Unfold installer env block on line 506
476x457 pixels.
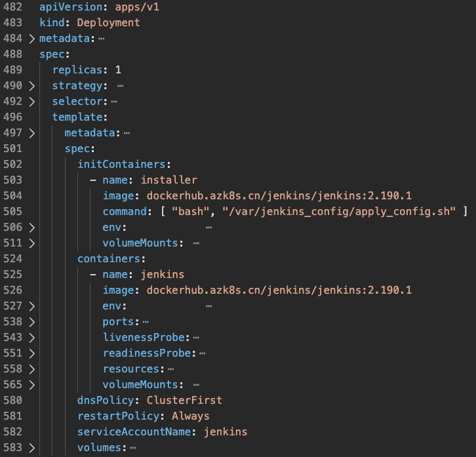click(31, 228)
